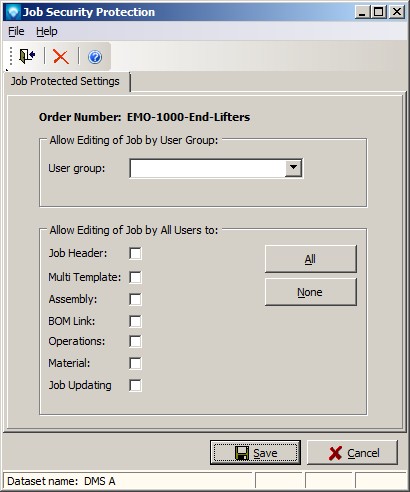
Task: Click the exit door icon in toolbar
Action: 27,56
